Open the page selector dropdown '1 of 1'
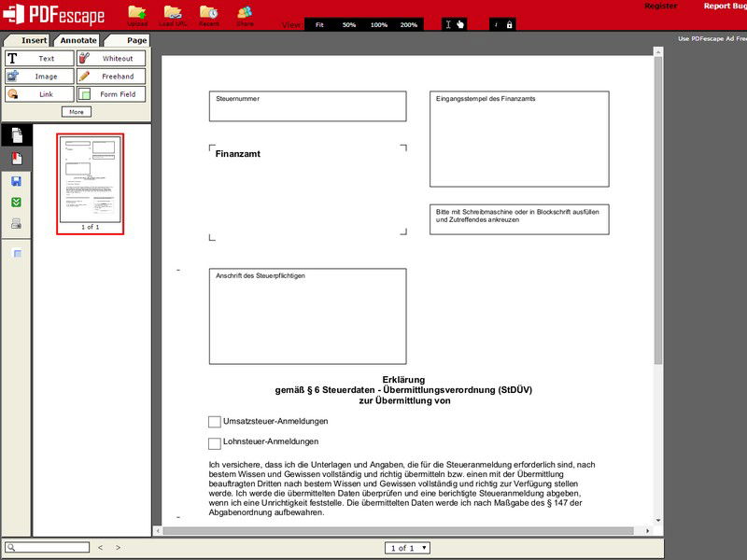Viewport: 747px width, 560px height. (x=407, y=548)
